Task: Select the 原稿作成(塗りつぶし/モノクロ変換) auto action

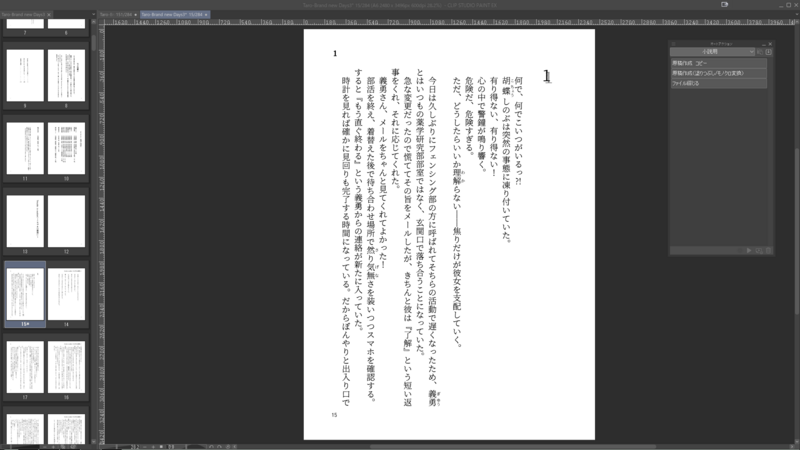Action: click(x=718, y=73)
